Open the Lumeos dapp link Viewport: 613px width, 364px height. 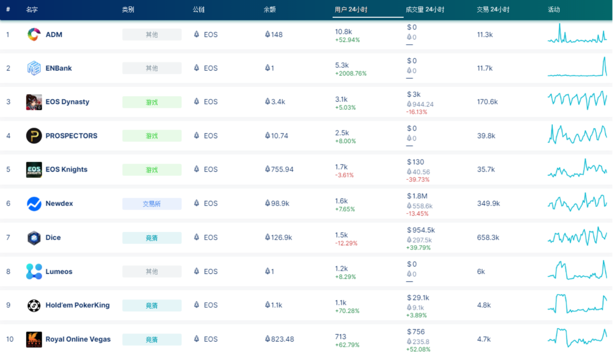[x=59, y=271]
